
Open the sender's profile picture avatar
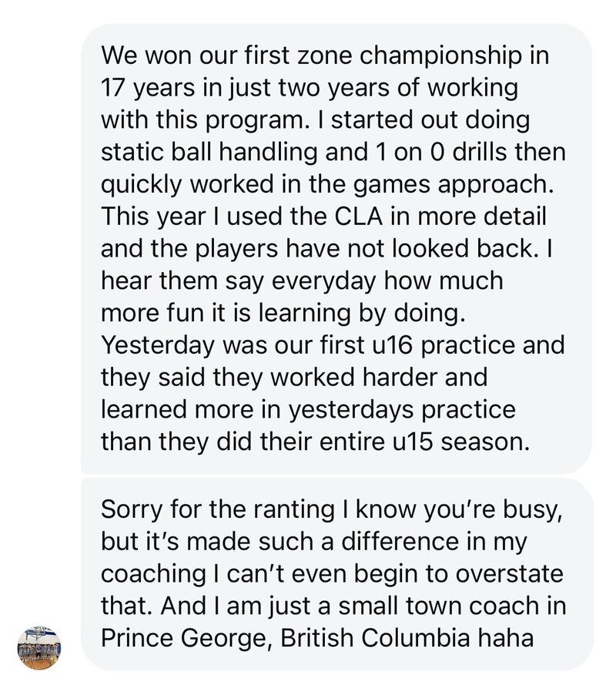tap(39, 649)
